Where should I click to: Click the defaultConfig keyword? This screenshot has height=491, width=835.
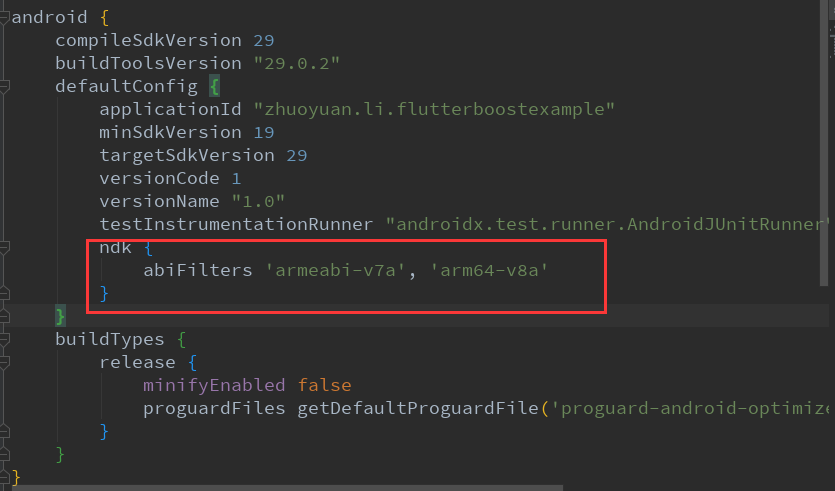tap(127, 86)
